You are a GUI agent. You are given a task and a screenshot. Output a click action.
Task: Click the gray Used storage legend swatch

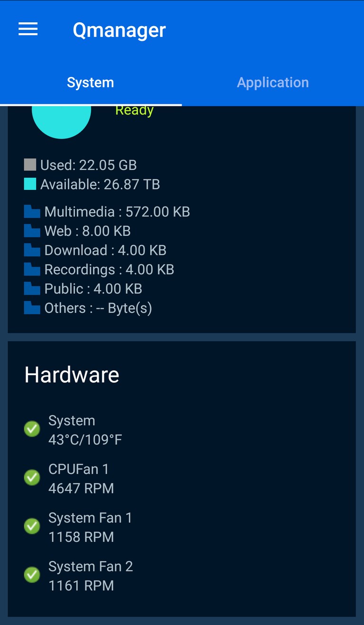click(30, 165)
